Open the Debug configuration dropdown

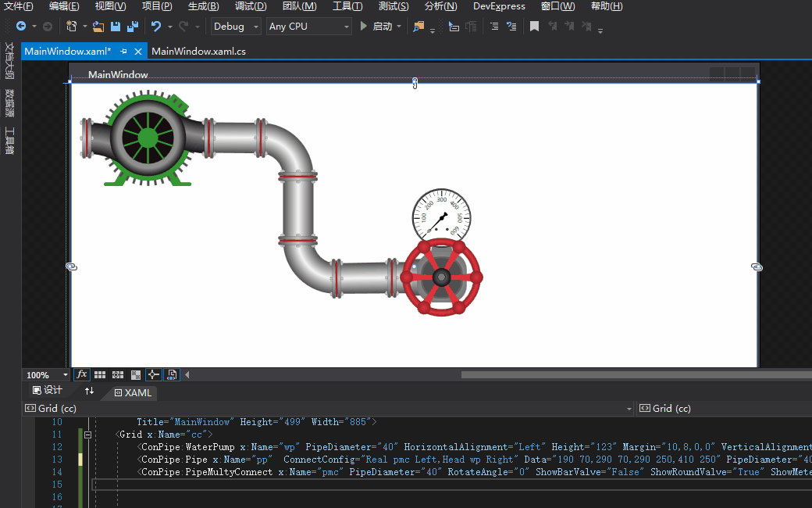(x=237, y=27)
